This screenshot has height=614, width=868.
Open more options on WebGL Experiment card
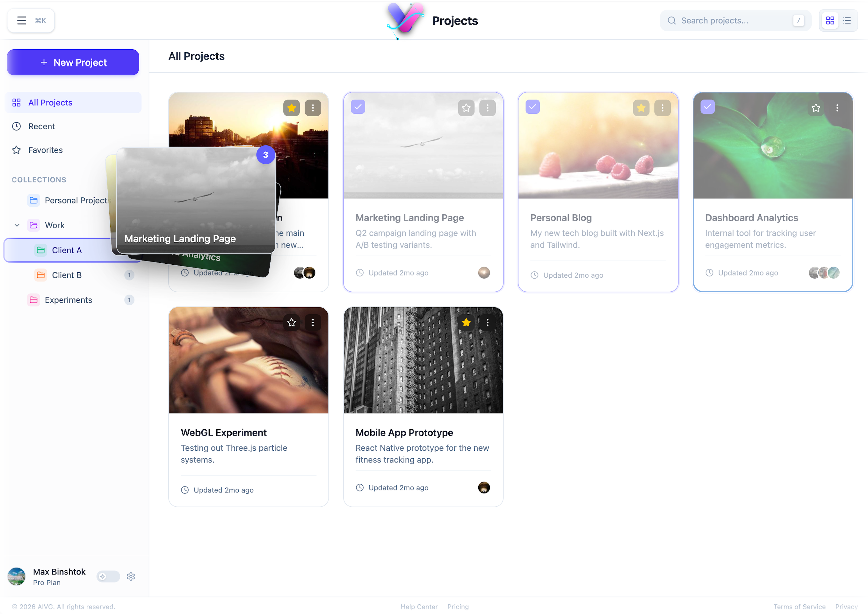[x=312, y=322]
